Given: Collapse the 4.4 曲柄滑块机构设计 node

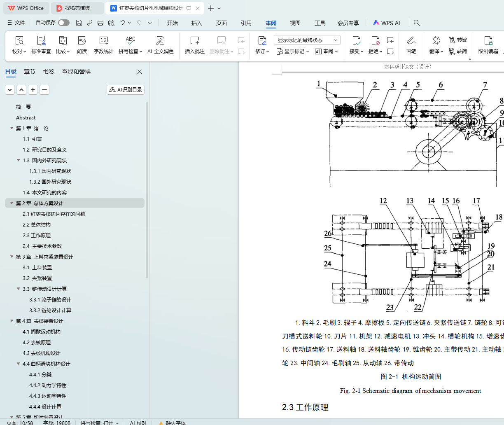Looking at the screenshot, I should coord(19,364).
